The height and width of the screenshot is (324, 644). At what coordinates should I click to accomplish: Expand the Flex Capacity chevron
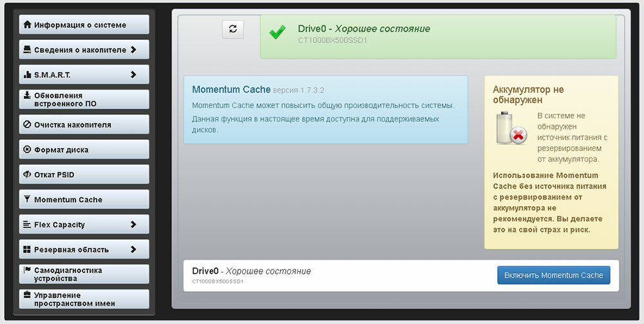(133, 225)
